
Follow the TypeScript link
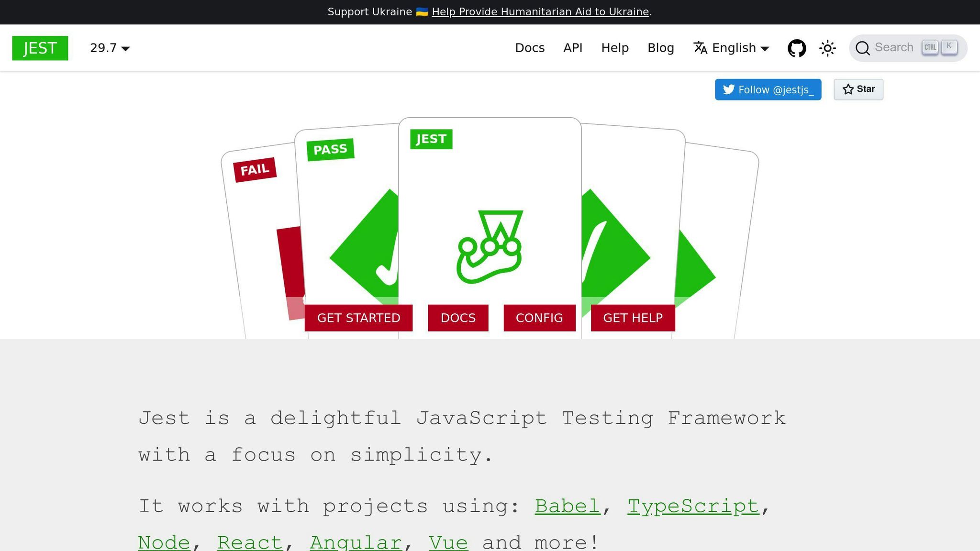tap(693, 506)
